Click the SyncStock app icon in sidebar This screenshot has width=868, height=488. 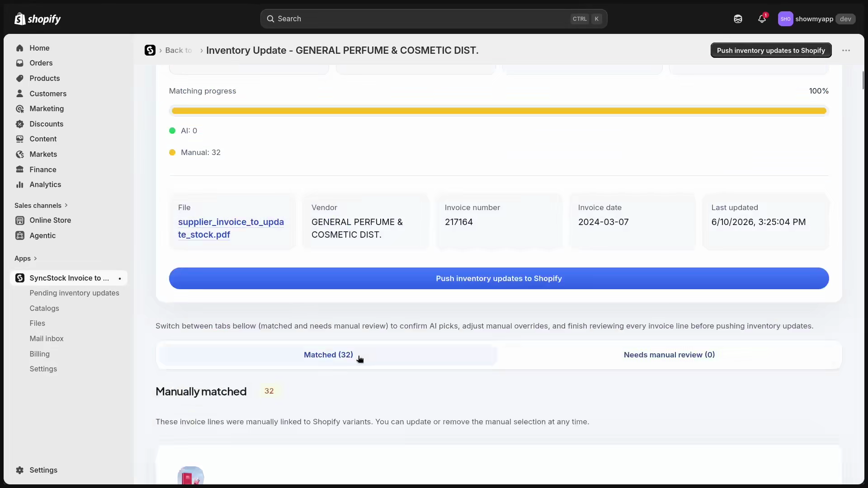pyautogui.click(x=19, y=278)
